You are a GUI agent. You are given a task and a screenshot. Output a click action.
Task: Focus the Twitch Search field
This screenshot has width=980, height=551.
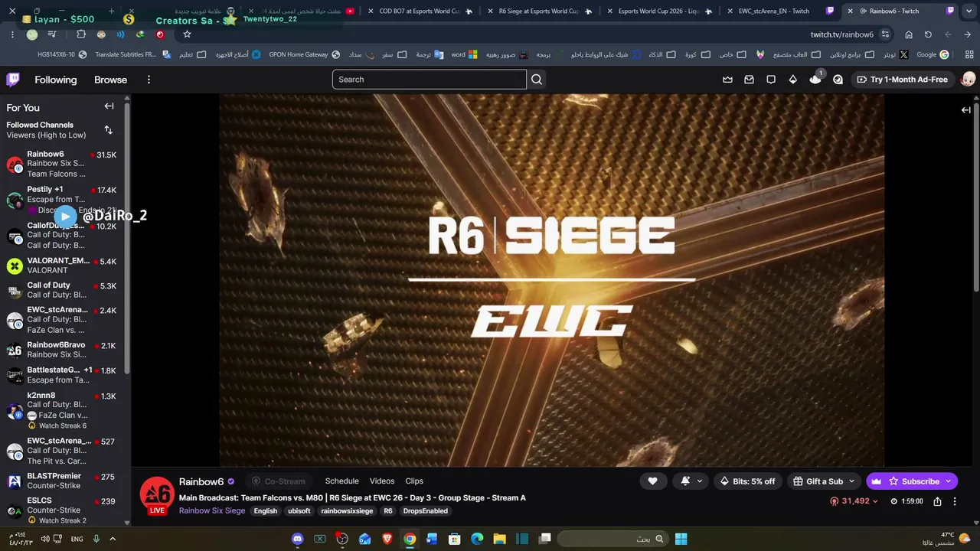429,80
